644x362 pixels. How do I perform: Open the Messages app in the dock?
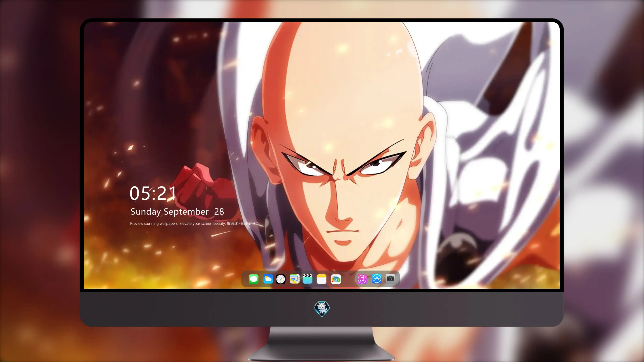pos(254,279)
